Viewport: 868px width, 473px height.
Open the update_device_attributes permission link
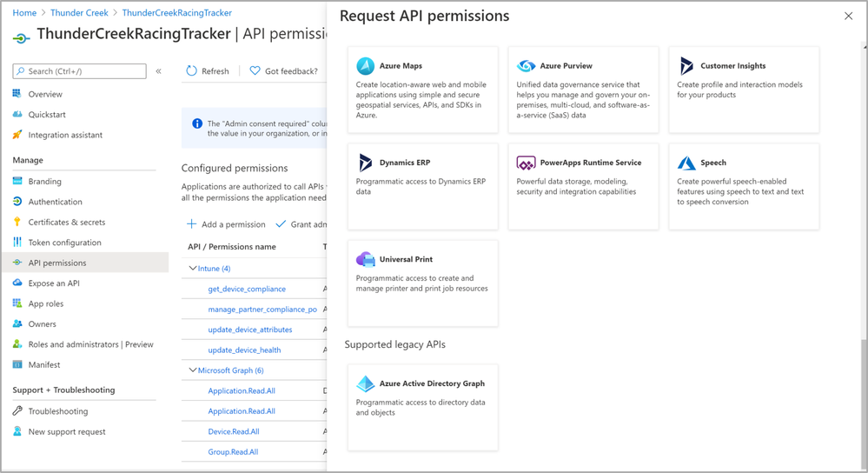(x=250, y=330)
